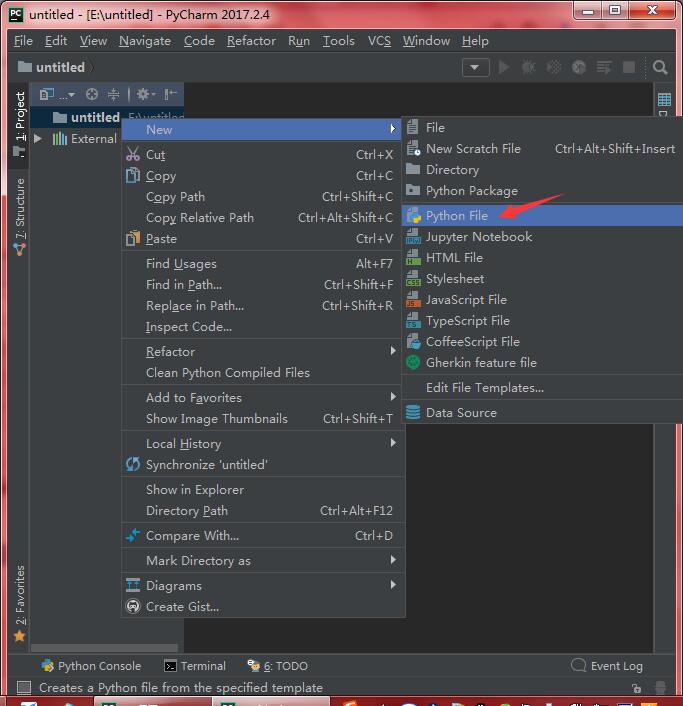
Task: Open the run configuration dropdown
Action: (x=476, y=68)
